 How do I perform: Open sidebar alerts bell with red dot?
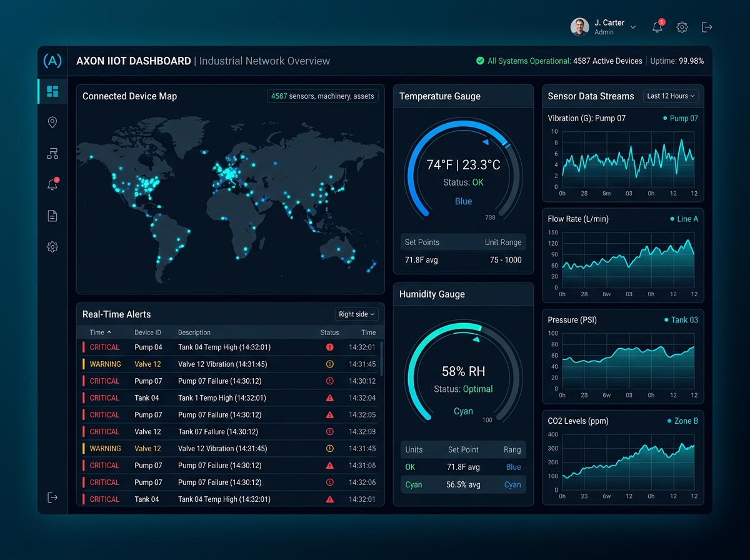click(52, 184)
